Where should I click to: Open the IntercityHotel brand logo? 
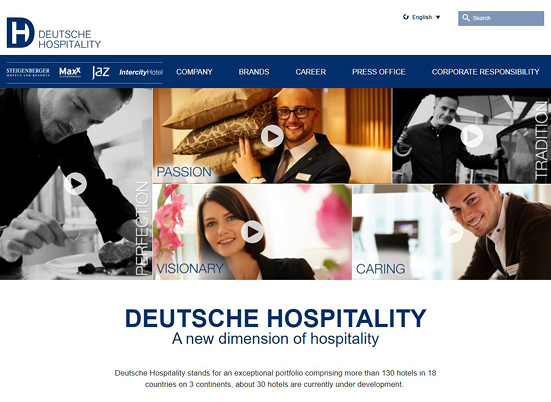pos(141,72)
